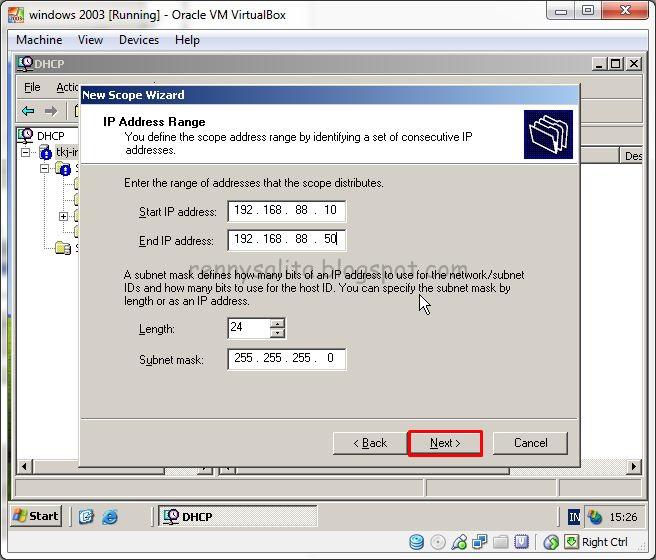Click the DHCP taskbar button
The image size is (656, 560).
click(238, 517)
